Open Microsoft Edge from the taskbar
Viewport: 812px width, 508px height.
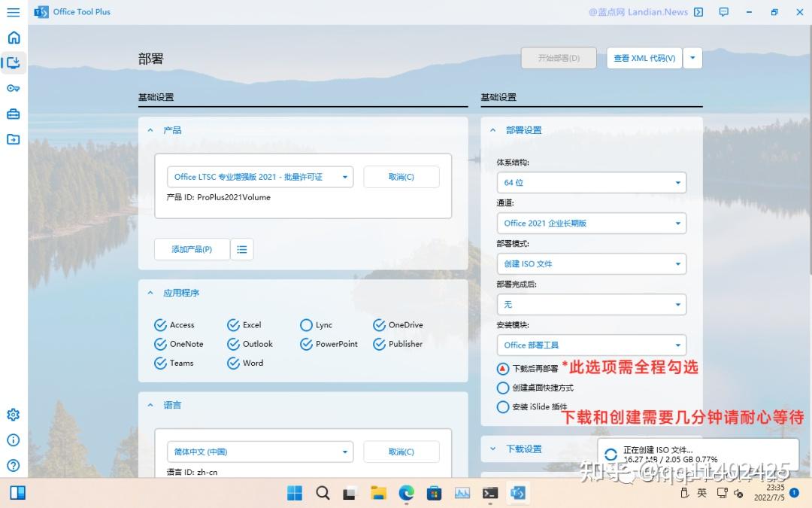point(407,493)
